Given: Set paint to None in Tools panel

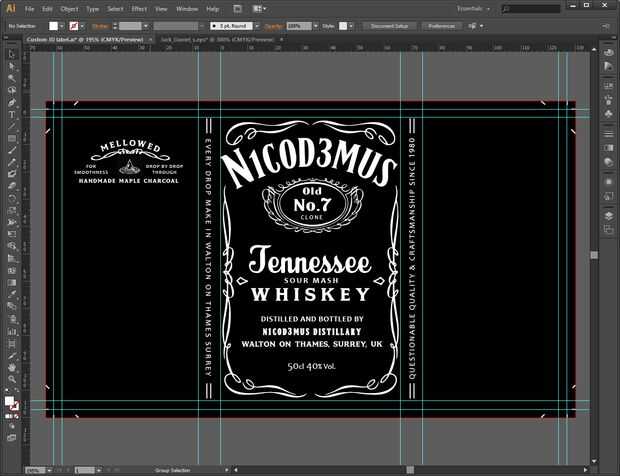Looking at the screenshot, I should [17, 416].
